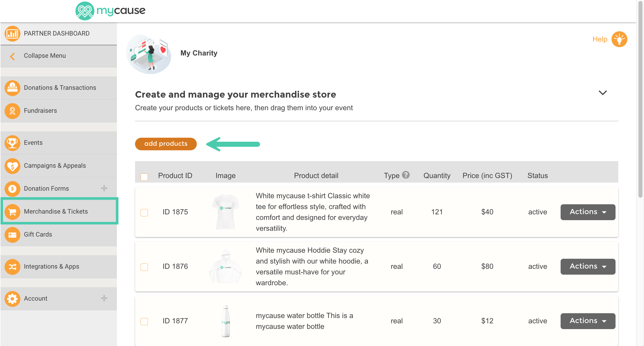Click the Product detail column header

pos(316,176)
